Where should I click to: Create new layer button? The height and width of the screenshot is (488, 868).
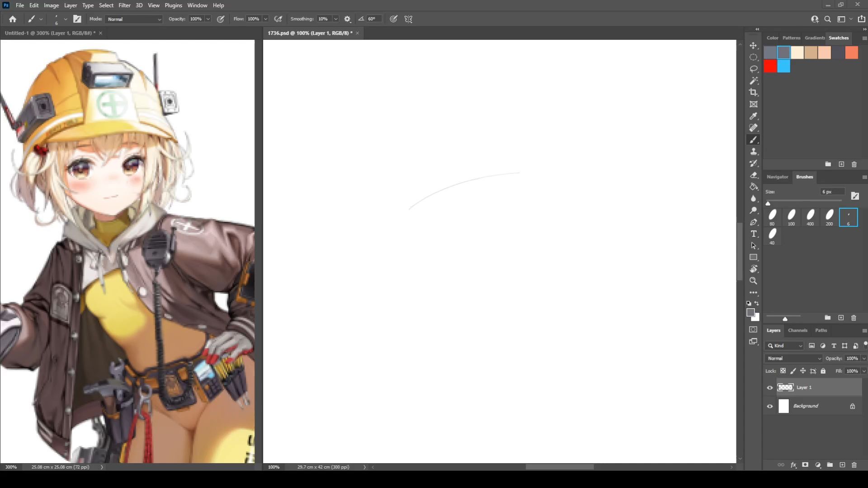pos(842,465)
